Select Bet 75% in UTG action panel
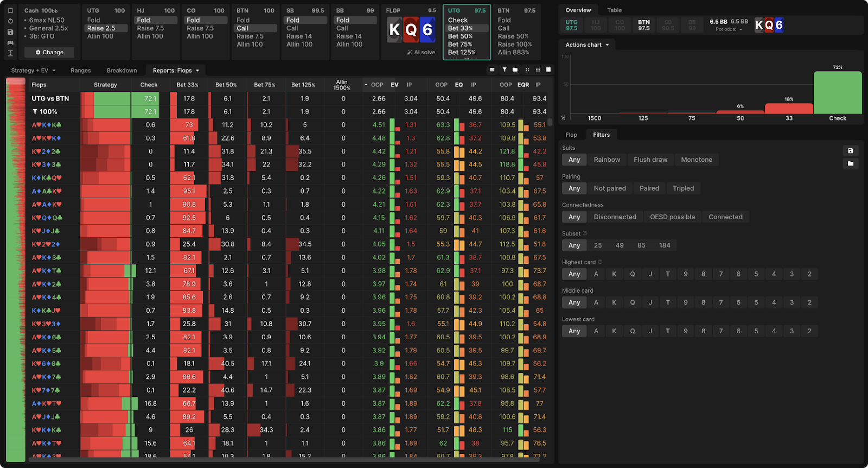 coord(460,45)
